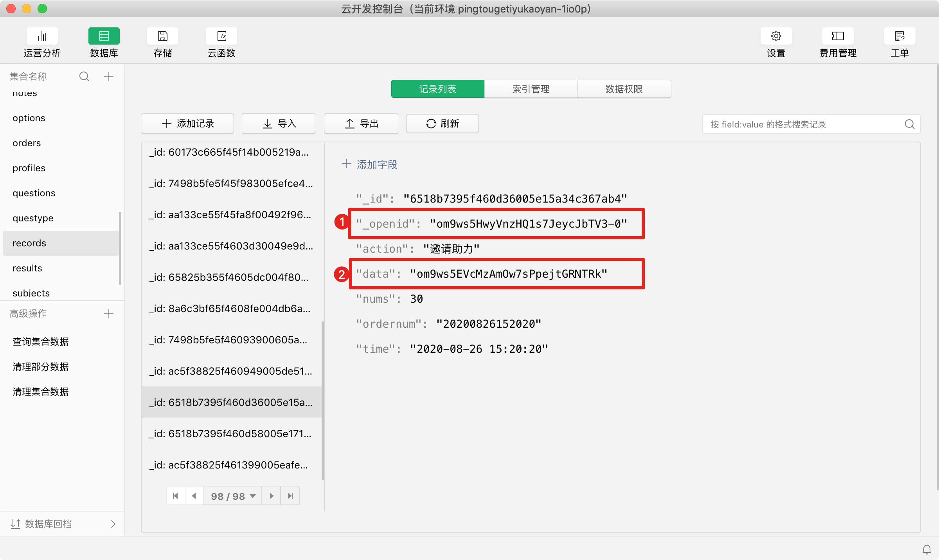Image resolution: width=939 pixels, height=560 pixels.
Task: Open the 工单 ticket icon
Action: (899, 36)
